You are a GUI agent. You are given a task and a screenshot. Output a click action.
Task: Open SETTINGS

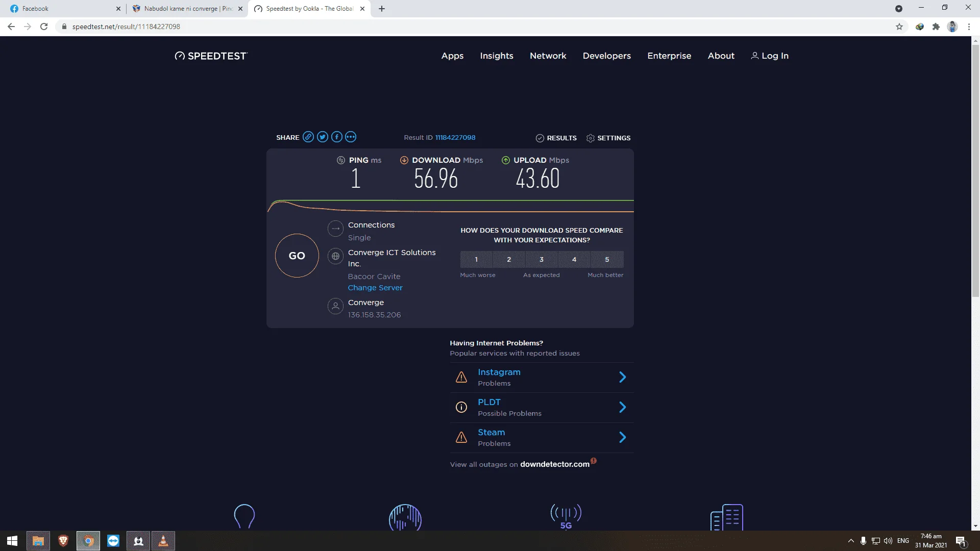(x=608, y=138)
